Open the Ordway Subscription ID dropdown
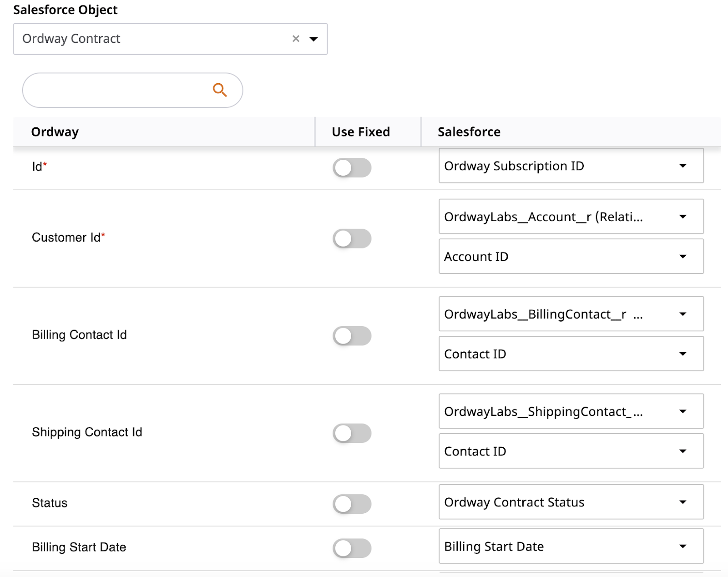The height and width of the screenshot is (577, 728). coord(571,166)
